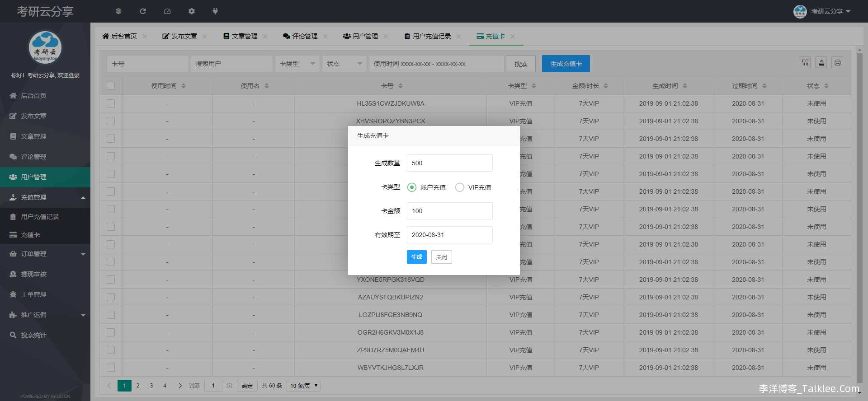Click the plug icon in top bar
Screen dimensions: 868x401
215,11
